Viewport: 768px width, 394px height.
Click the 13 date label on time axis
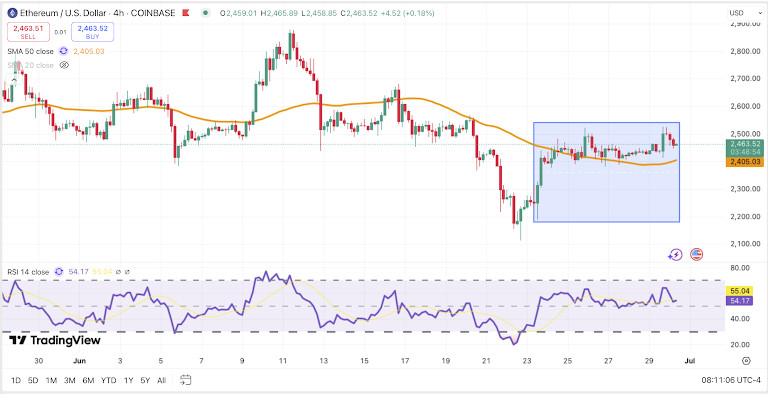tap(323, 361)
